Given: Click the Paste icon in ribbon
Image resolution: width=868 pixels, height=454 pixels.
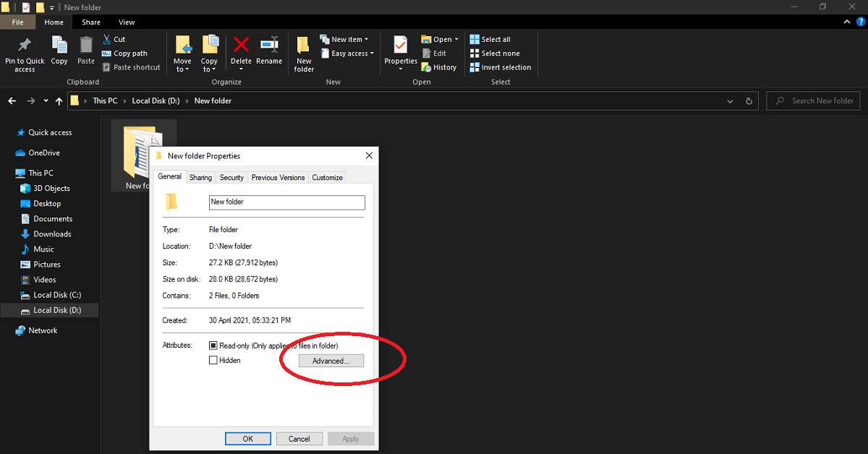Looking at the screenshot, I should point(86,46).
